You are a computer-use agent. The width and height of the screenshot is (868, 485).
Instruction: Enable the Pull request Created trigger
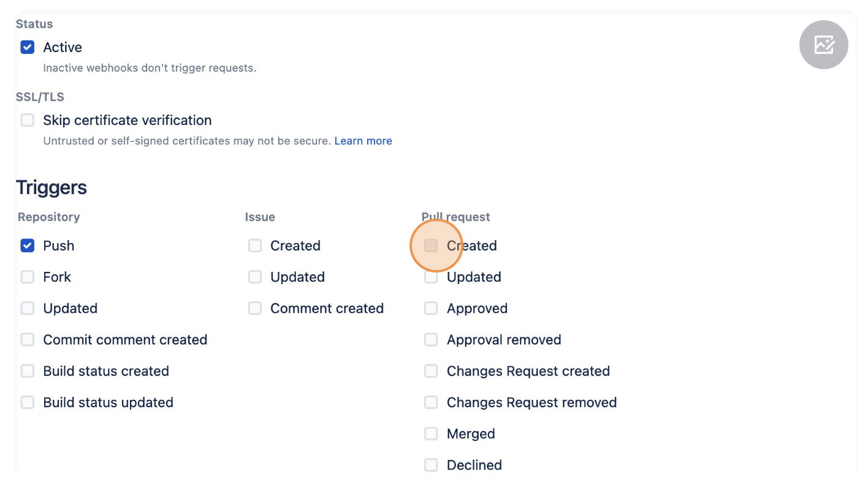click(x=432, y=246)
